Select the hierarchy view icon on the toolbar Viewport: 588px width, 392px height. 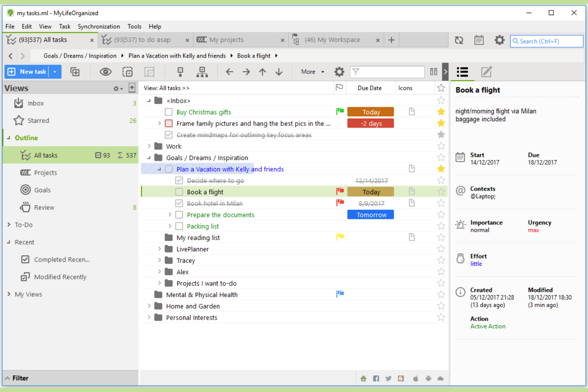(202, 72)
